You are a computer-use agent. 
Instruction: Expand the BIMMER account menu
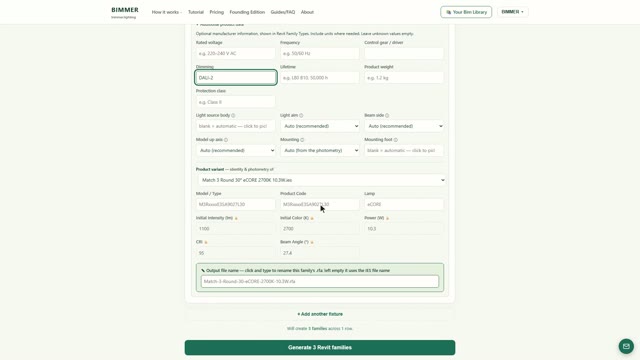(513, 12)
